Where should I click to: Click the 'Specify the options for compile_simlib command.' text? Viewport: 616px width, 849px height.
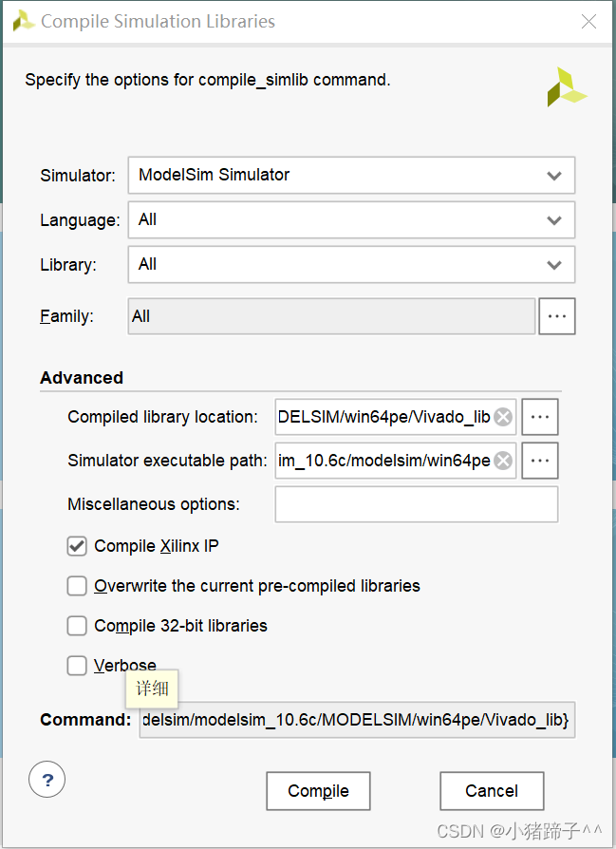[207, 80]
